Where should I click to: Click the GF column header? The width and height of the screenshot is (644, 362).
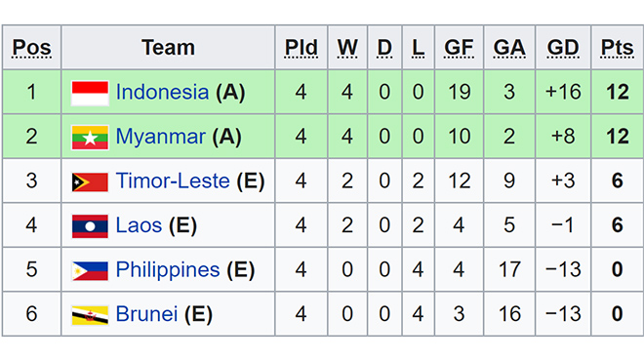[459, 48]
